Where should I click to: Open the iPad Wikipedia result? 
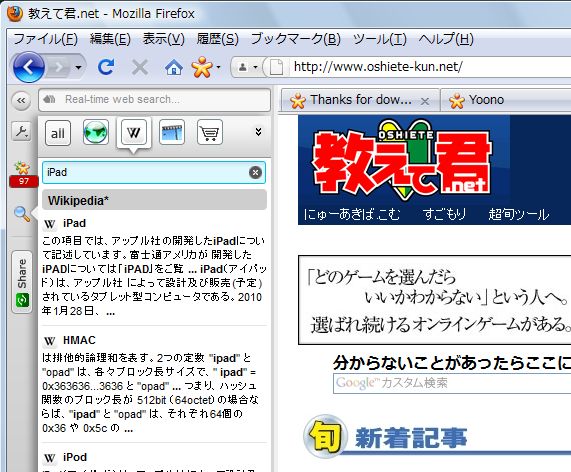click(x=74, y=223)
